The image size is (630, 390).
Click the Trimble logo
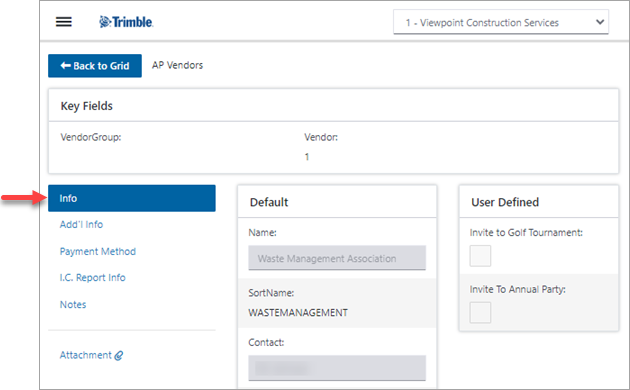[x=126, y=22]
